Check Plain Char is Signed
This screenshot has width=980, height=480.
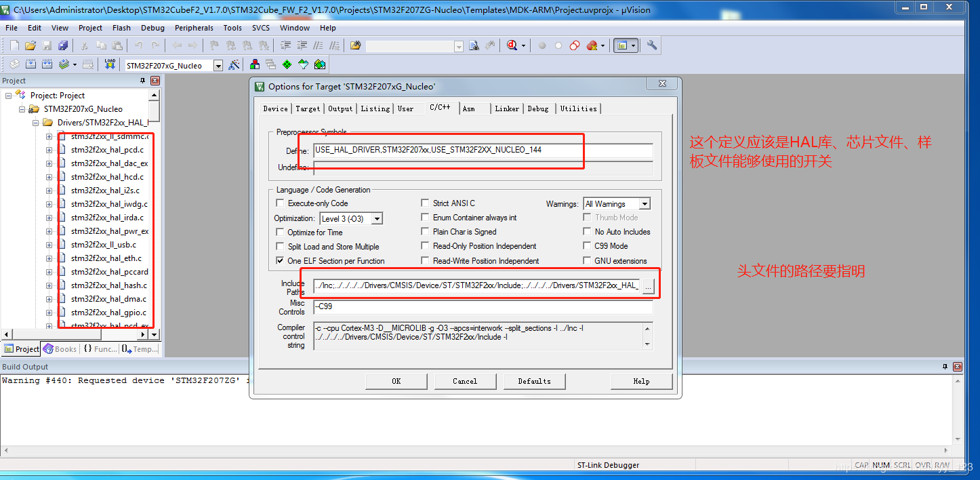point(426,232)
